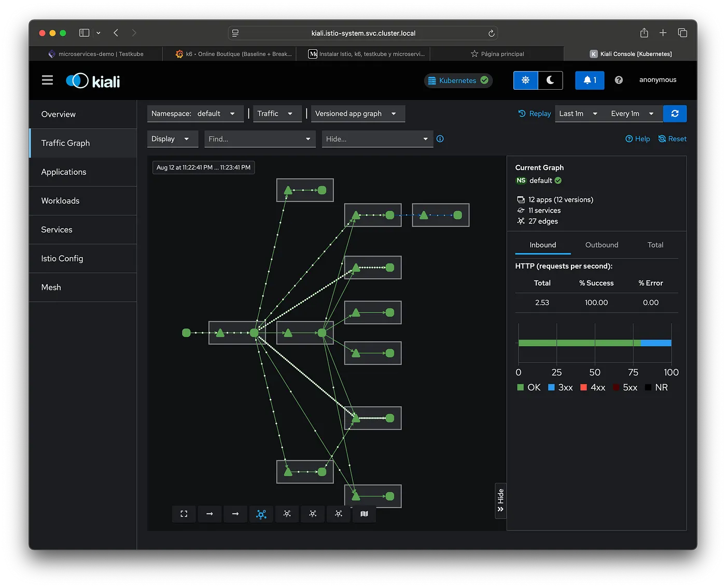Hide the side summary panel
Screen dimensions: 726x588
(x=500, y=500)
